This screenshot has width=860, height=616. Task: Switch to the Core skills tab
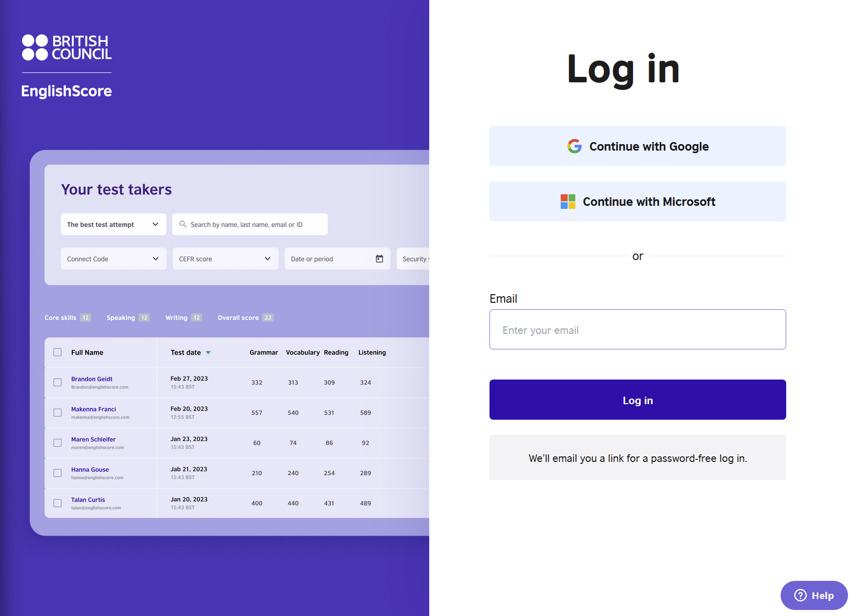(x=68, y=318)
